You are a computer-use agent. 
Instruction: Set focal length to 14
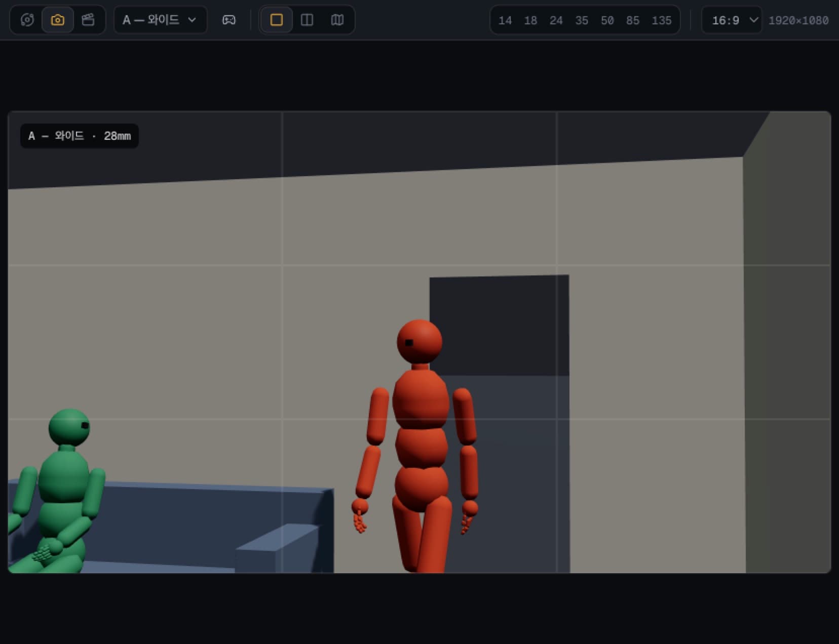click(505, 20)
